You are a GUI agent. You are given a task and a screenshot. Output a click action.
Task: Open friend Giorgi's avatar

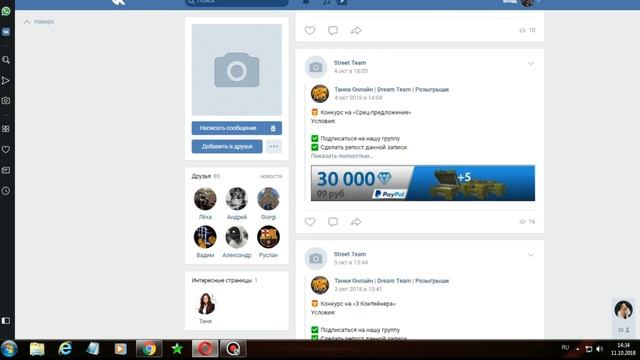(268, 199)
